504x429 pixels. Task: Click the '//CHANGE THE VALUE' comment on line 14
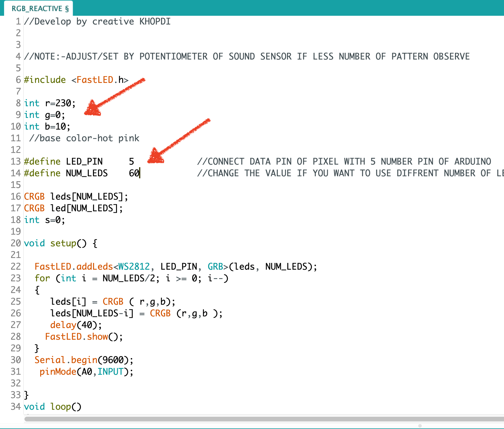click(350, 173)
